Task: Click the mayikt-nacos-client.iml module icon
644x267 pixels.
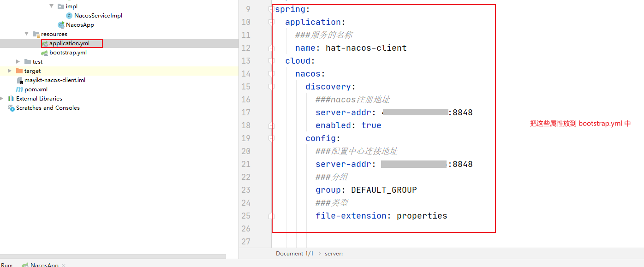Action: 20,80
